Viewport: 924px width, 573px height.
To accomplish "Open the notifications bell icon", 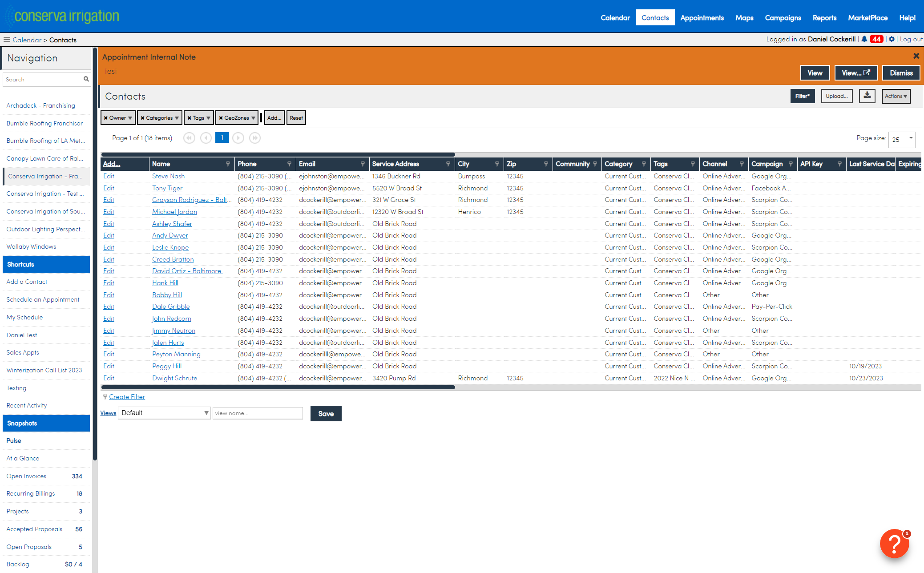I will [864, 39].
